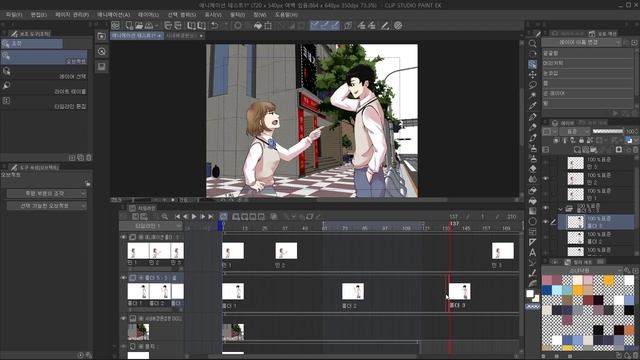Screen dimensions: 640x360
Task: Adjust the layer opacity slider
Action: pyautogui.click(x=608, y=131)
